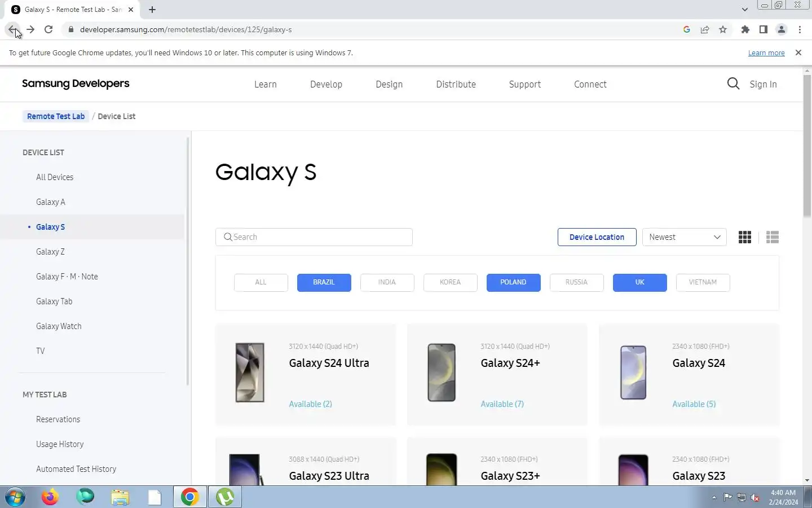812x508 pixels.
Task: Click the Galaxy S24 device thumbnail
Action: point(633,373)
